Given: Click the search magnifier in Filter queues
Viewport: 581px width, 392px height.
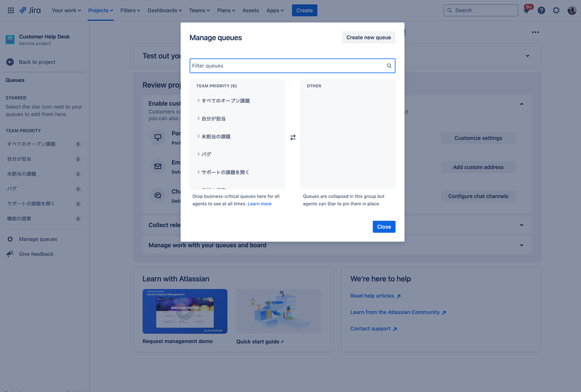Looking at the screenshot, I should pyautogui.click(x=389, y=66).
